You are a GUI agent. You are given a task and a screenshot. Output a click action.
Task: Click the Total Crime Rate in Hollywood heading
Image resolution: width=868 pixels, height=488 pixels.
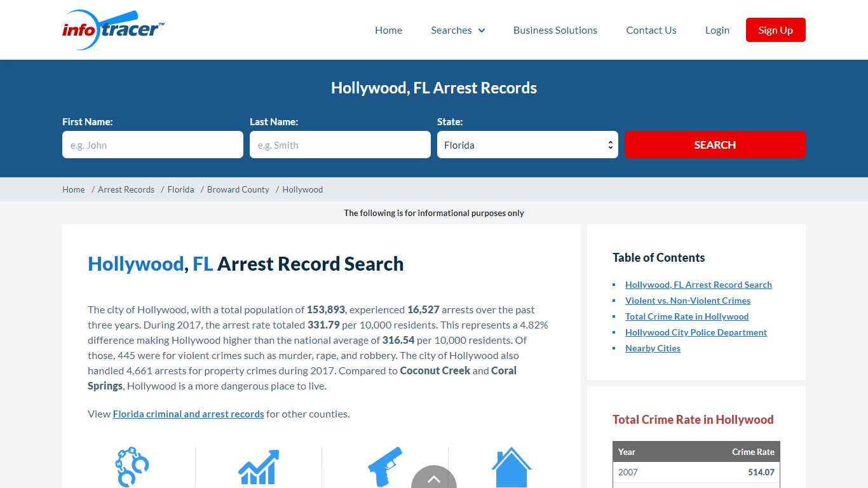point(693,419)
